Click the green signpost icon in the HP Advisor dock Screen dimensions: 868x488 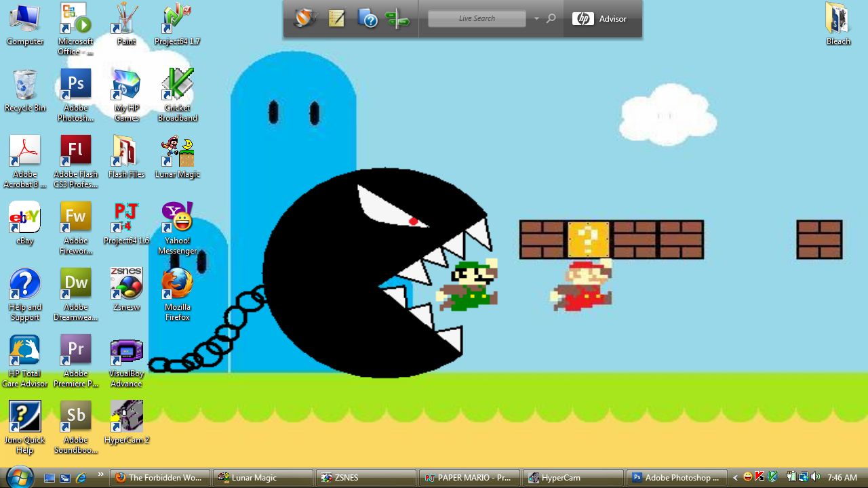[397, 19]
